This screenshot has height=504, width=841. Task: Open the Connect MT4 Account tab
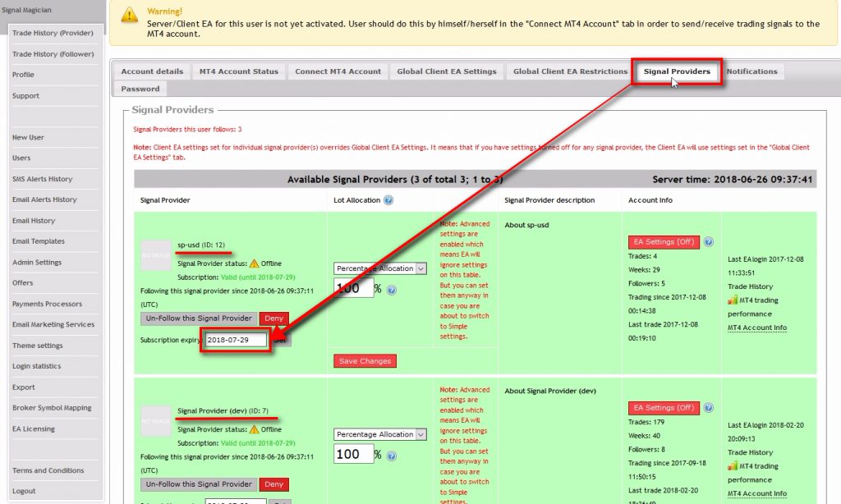[338, 71]
